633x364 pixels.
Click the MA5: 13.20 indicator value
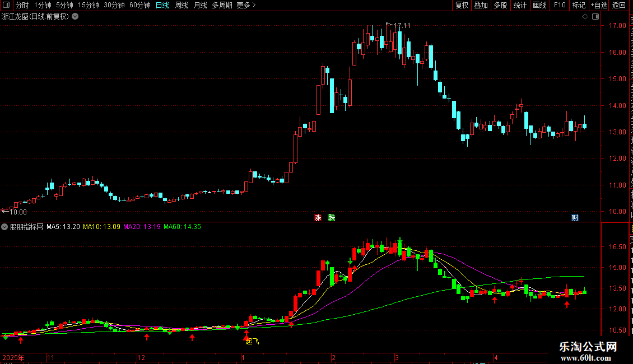63,227
